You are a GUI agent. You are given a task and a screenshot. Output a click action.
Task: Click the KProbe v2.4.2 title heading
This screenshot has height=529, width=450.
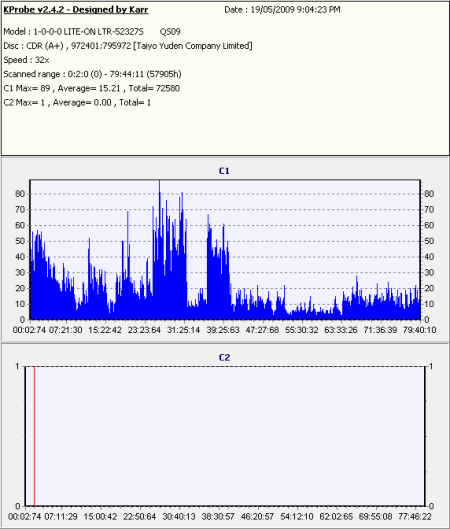[x=76, y=9]
